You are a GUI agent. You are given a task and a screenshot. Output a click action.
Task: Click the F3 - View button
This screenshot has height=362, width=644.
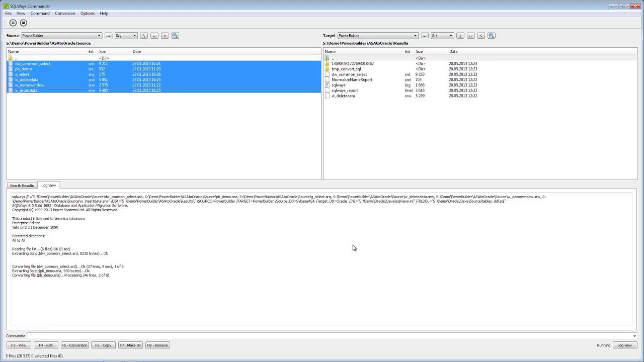[19, 345]
